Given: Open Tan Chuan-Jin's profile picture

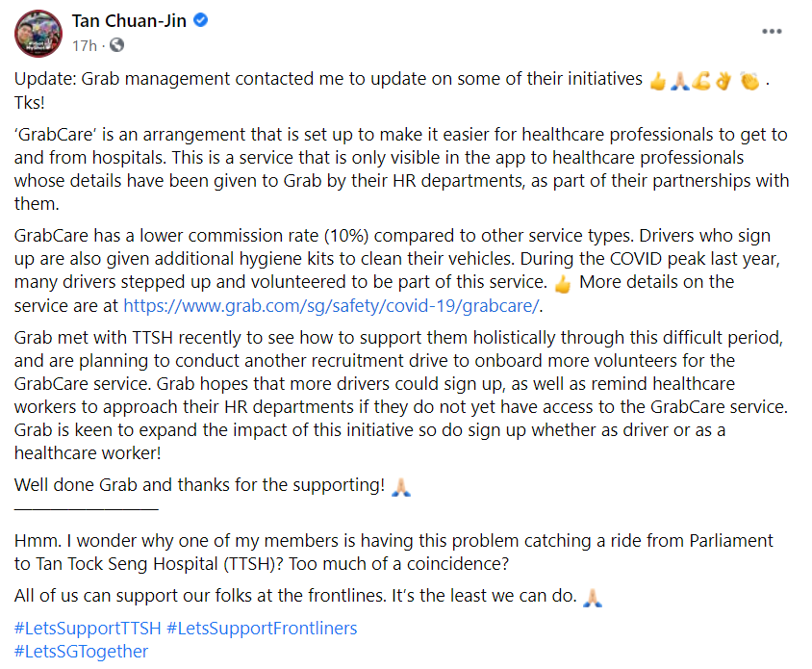Looking at the screenshot, I should pos(38,33).
